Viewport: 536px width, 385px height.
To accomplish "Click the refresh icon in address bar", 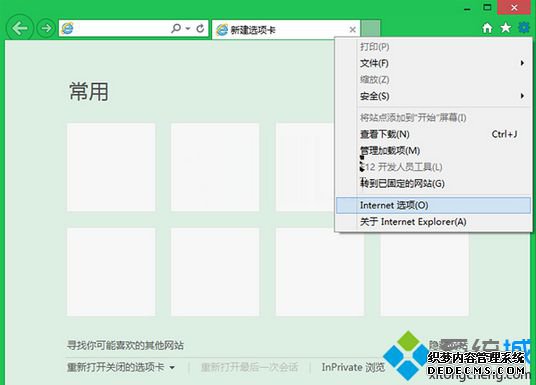I will click(201, 28).
